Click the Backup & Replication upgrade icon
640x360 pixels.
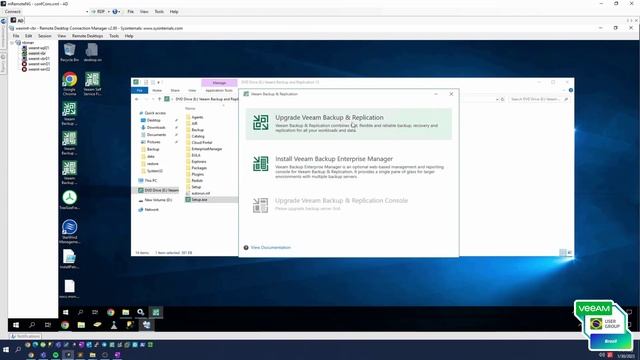[x=260, y=122]
